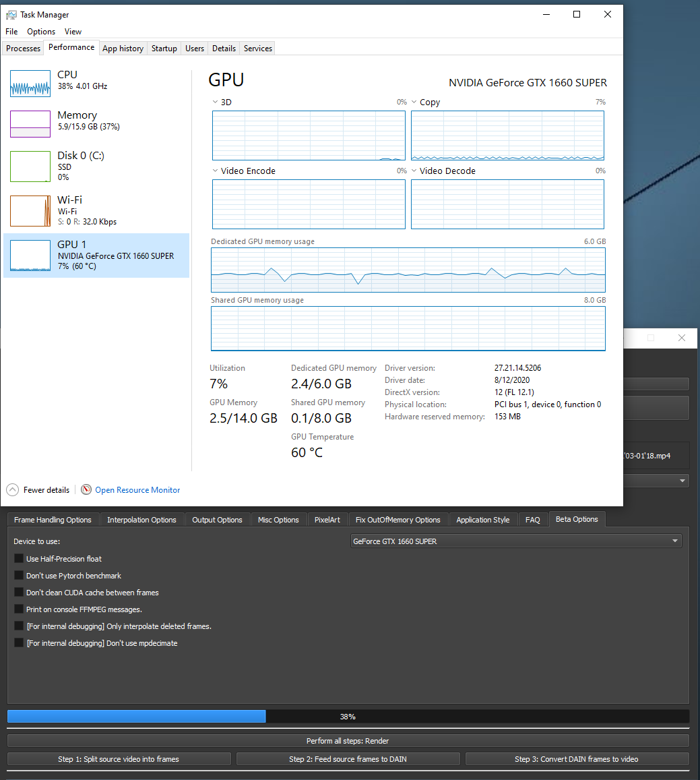Enable Use Half-Precision float checkbox

19,559
